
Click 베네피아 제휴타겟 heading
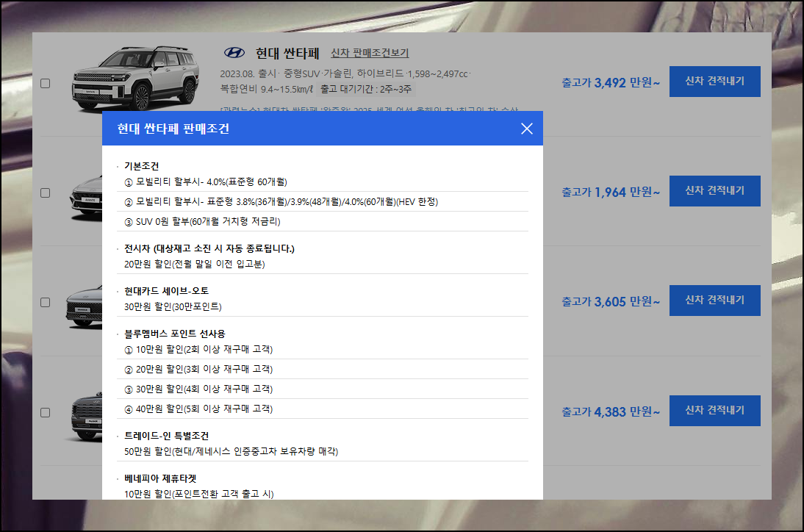(160, 478)
